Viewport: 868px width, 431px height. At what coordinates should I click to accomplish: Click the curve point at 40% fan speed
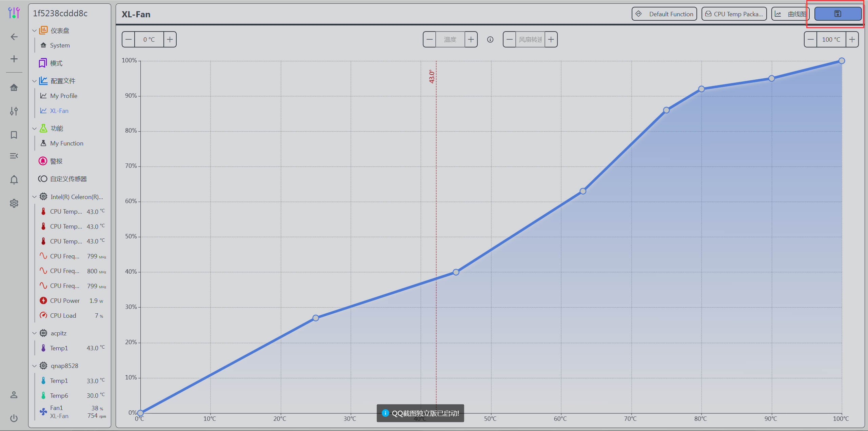coord(456,272)
